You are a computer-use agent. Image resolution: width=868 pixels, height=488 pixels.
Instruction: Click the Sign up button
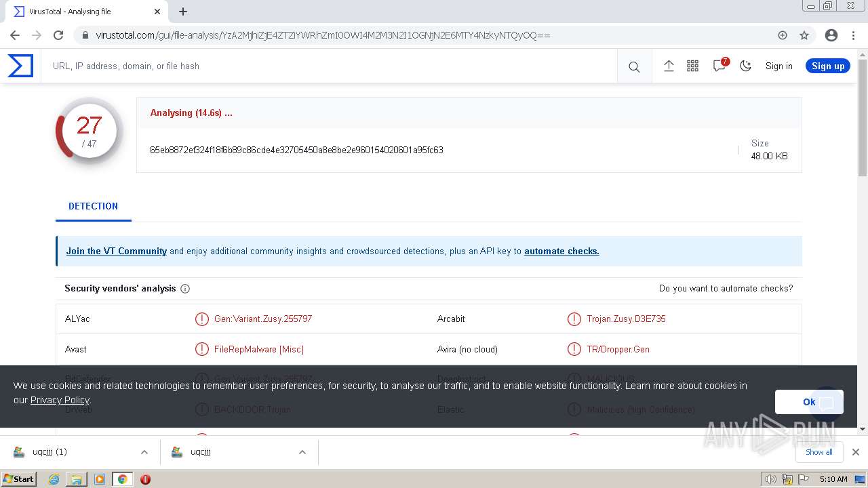coord(828,66)
